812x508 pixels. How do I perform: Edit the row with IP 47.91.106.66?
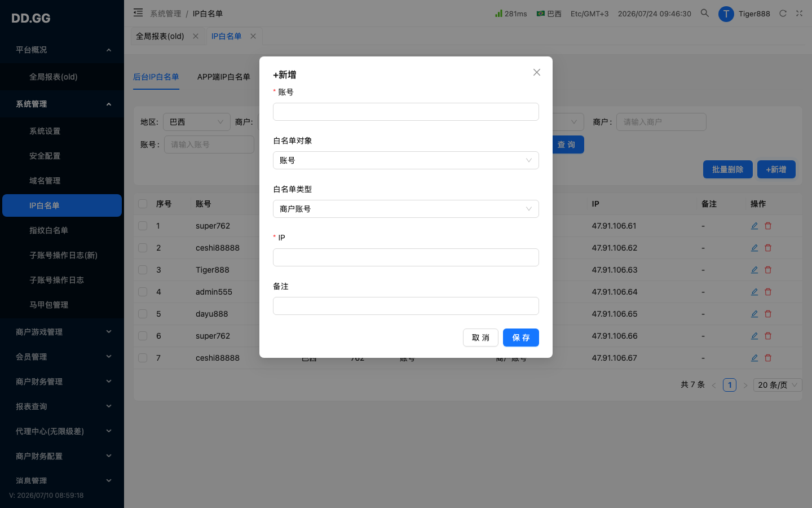[754, 336]
